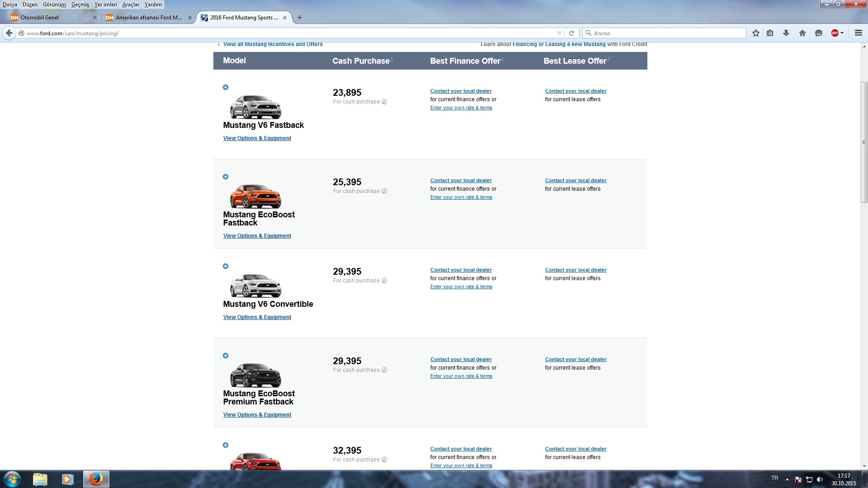Open File Explorer from taskbar
Image resolution: width=868 pixels, height=488 pixels.
pyautogui.click(x=40, y=479)
